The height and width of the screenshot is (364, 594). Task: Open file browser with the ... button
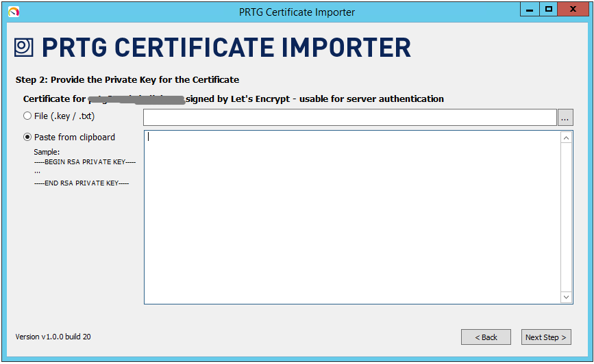tap(565, 117)
